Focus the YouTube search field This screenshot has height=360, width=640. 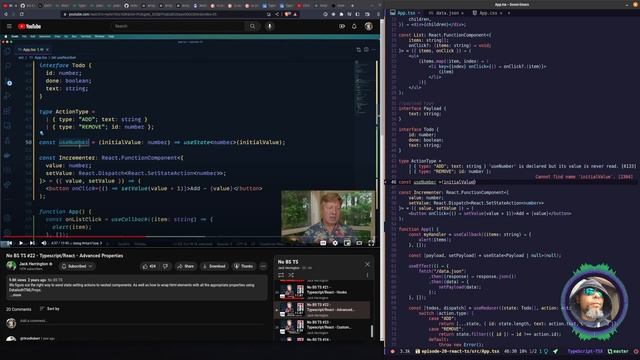[178, 26]
